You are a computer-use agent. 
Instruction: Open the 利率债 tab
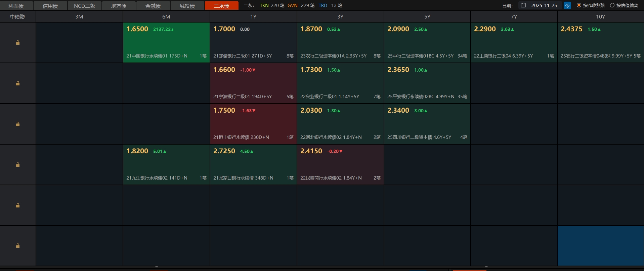(x=16, y=6)
